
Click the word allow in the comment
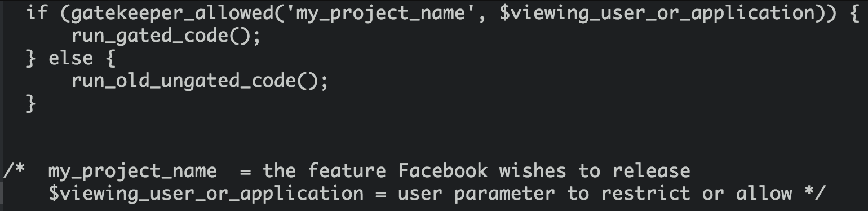tap(764, 193)
